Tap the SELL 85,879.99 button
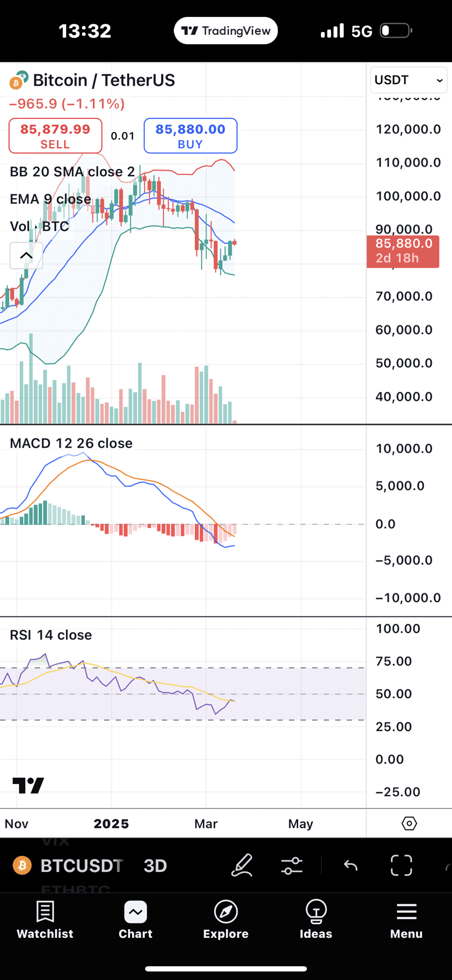Viewport: 452px width, 980px height. coord(55,135)
